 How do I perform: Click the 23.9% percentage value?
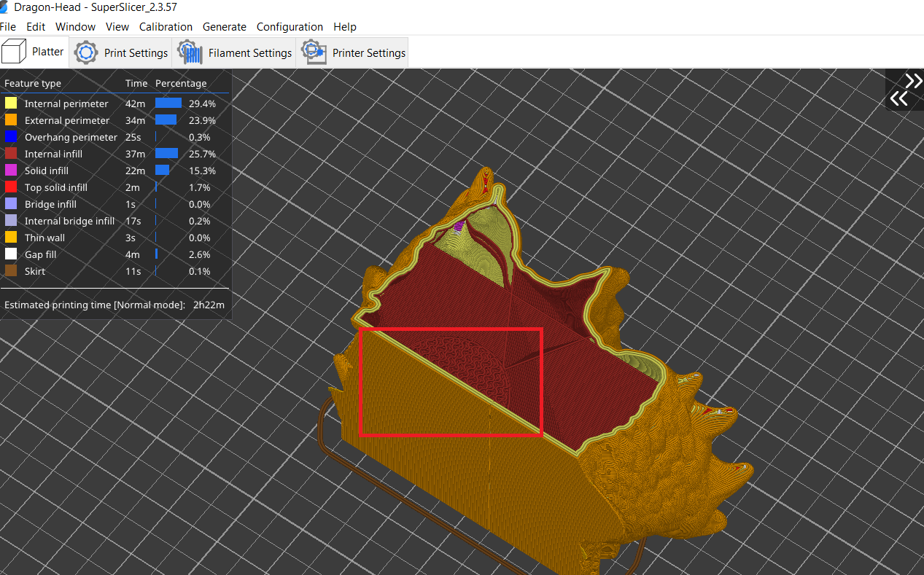coord(202,121)
